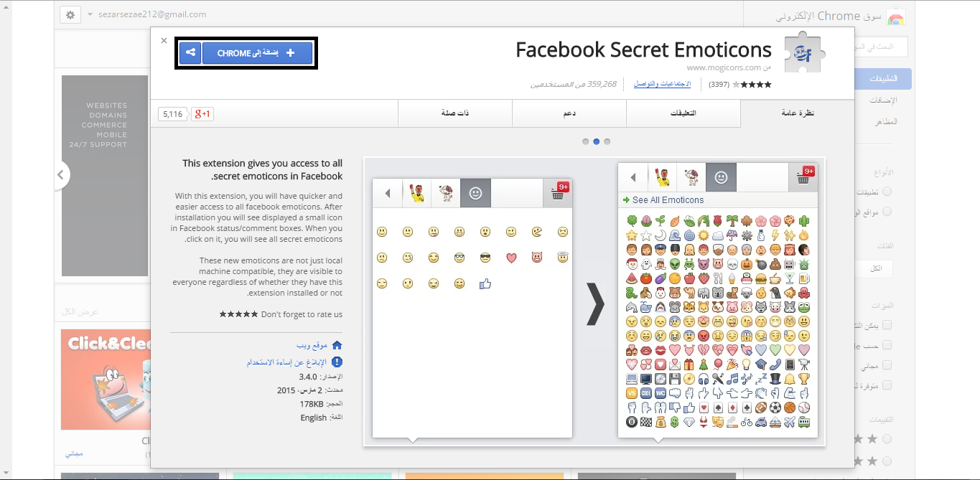Open the settings gear in the store header
980x480 pixels.
tap(70, 14)
